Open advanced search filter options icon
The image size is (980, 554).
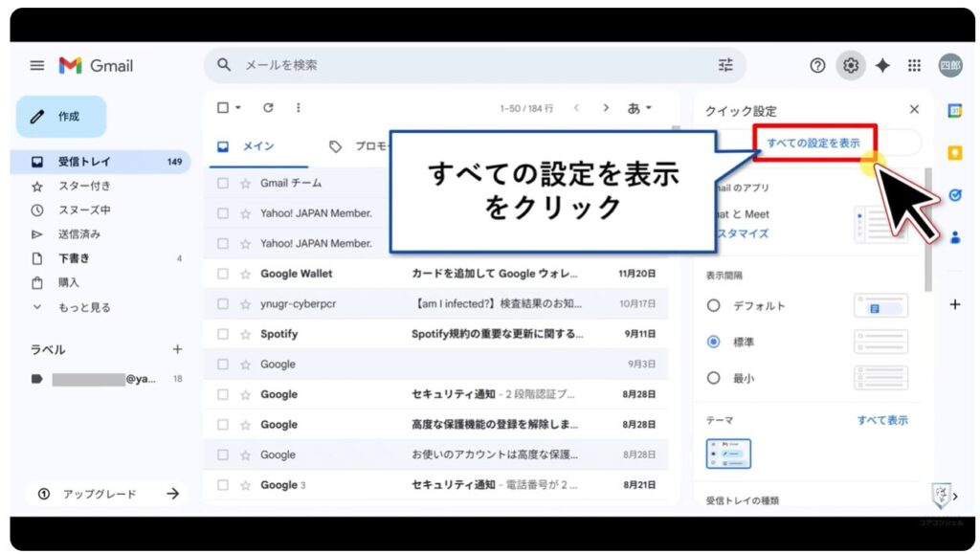[x=724, y=65]
